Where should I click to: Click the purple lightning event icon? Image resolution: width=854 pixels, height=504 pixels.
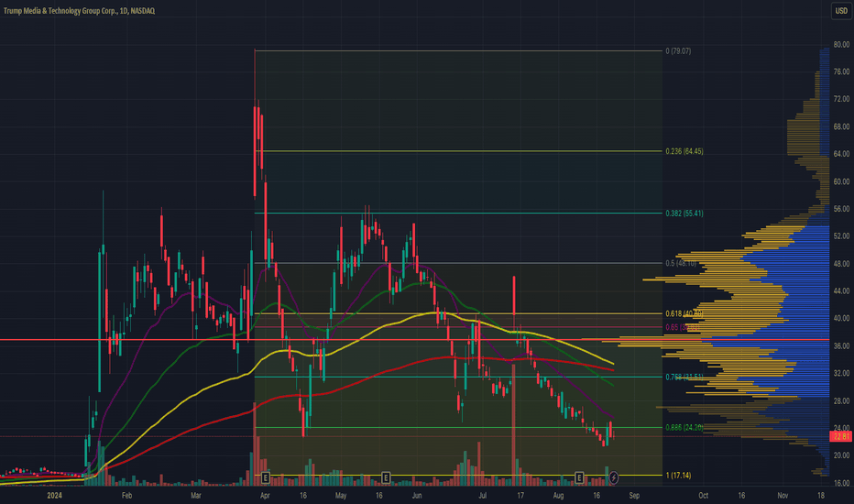(613, 477)
